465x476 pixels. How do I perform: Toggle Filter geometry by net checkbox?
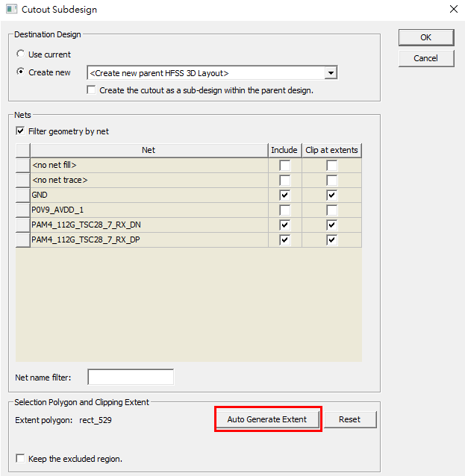20,131
